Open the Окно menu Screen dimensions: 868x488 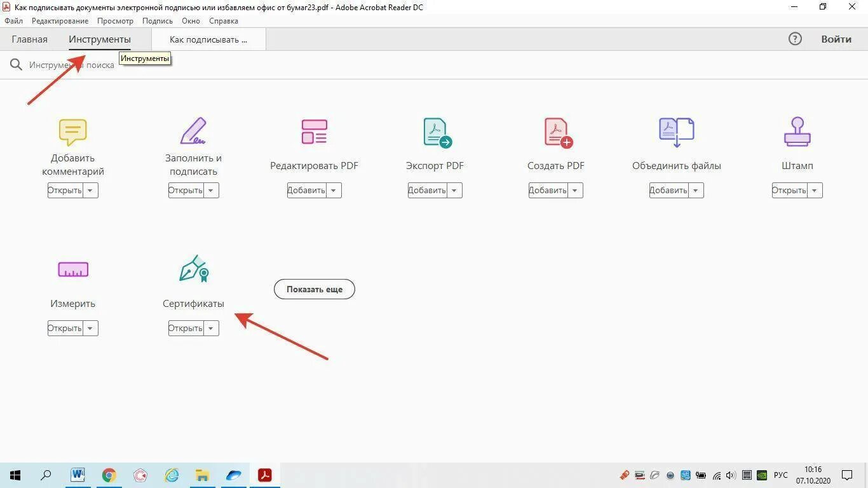[191, 21]
